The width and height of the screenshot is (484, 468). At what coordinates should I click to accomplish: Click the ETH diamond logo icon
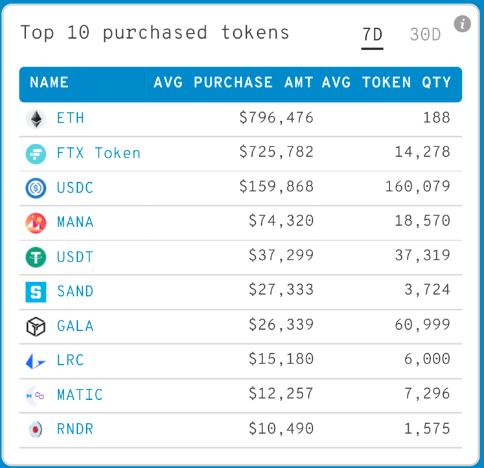[x=36, y=119]
